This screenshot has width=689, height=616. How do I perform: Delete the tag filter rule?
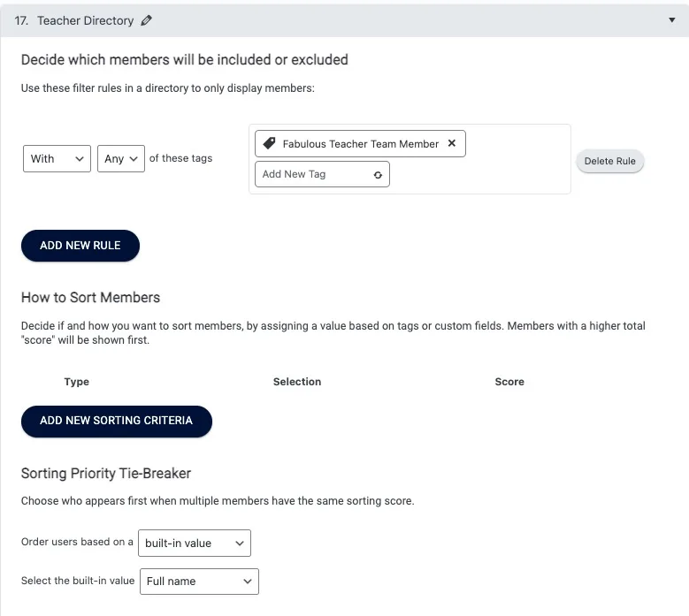tap(609, 161)
